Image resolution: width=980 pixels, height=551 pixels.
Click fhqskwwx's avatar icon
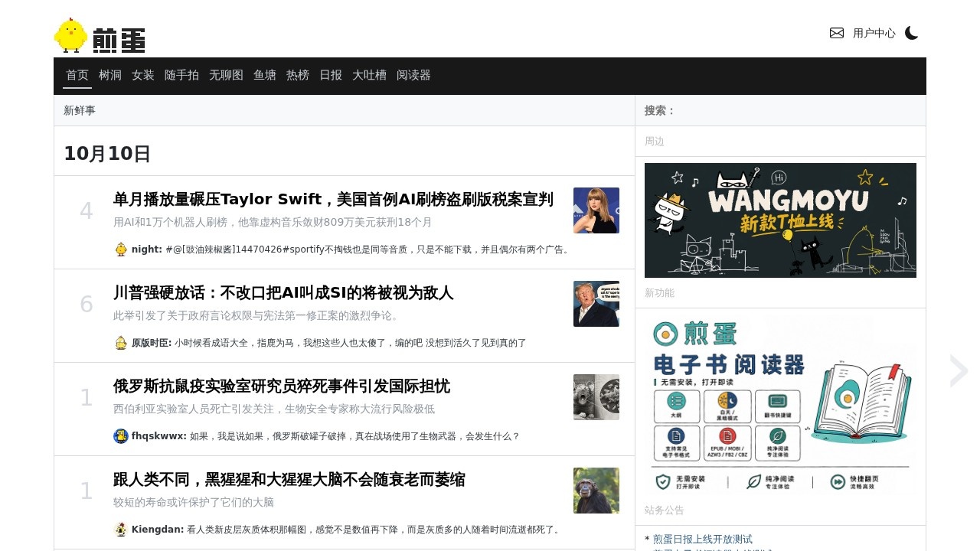tap(121, 436)
